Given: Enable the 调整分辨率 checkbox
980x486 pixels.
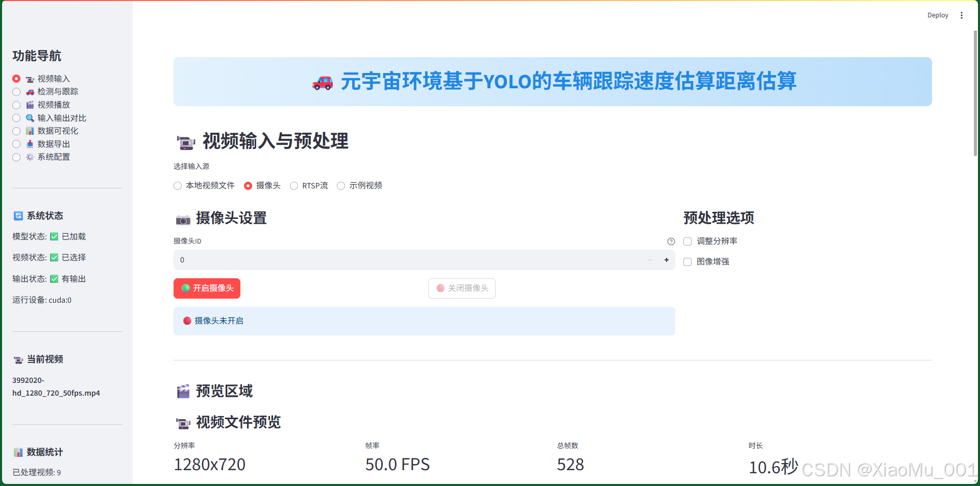Looking at the screenshot, I should coord(688,241).
